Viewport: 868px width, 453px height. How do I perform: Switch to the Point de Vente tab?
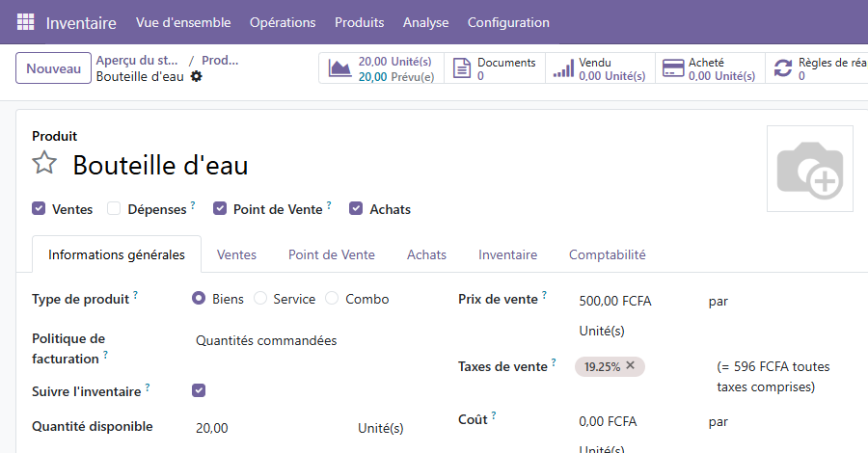coord(332,254)
